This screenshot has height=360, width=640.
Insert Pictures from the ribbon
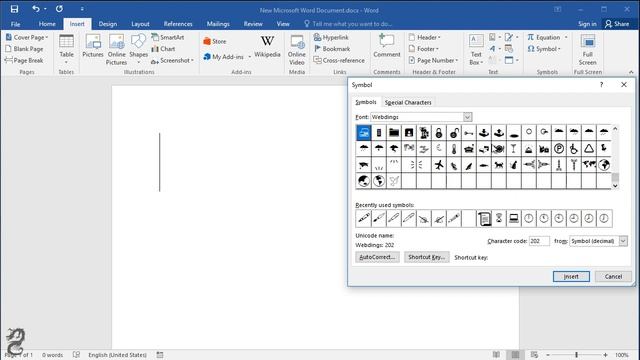(x=93, y=46)
